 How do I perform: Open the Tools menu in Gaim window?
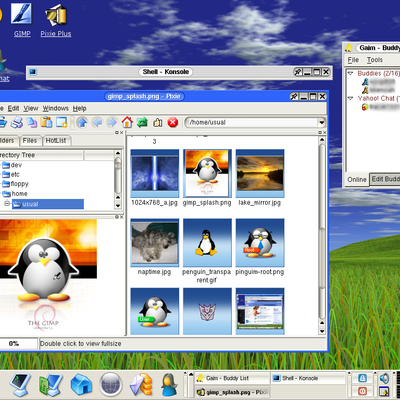tap(375, 60)
